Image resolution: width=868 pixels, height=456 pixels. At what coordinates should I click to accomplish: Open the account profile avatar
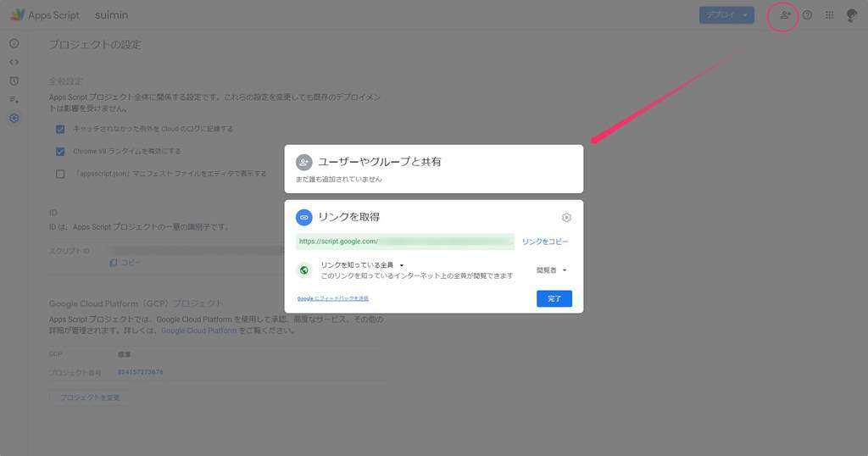[852, 15]
